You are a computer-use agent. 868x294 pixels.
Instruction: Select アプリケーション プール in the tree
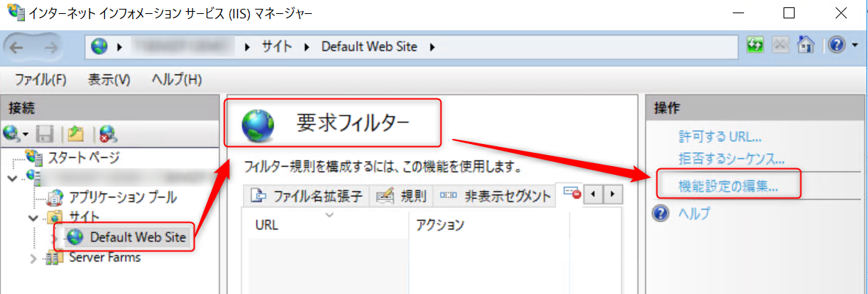pyautogui.click(x=123, y=196)
